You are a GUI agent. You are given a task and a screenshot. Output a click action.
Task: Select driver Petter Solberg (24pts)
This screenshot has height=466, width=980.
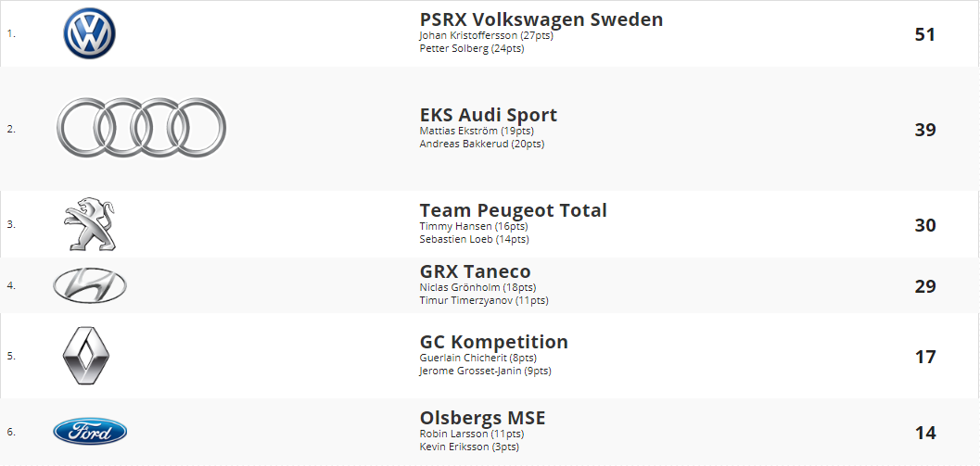(472, 49)
